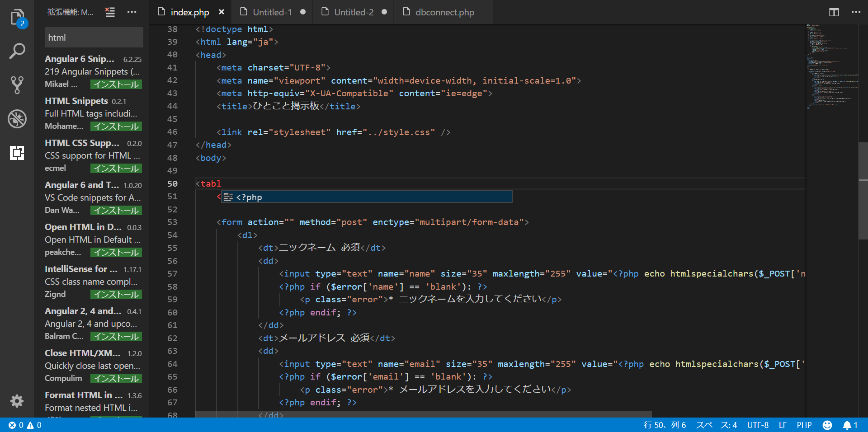Open the Explorer view in activity bar
The image size is (868, 432).
point(17,17)
